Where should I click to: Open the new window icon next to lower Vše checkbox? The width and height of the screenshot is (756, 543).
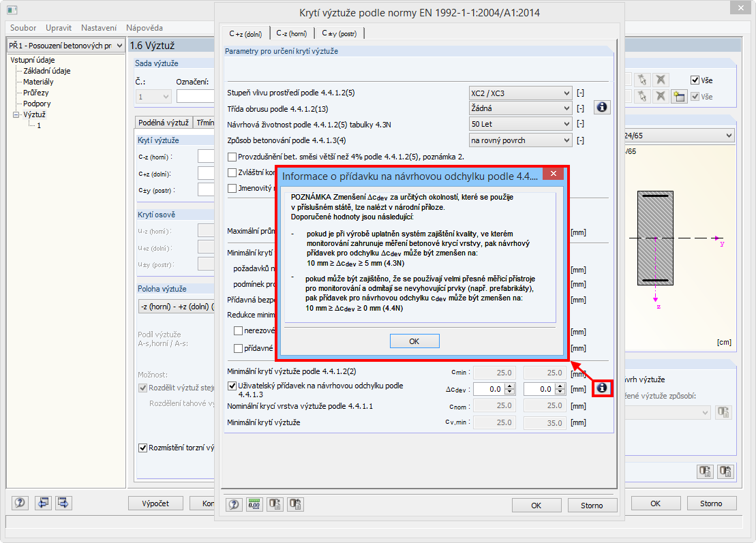[678, 96]
